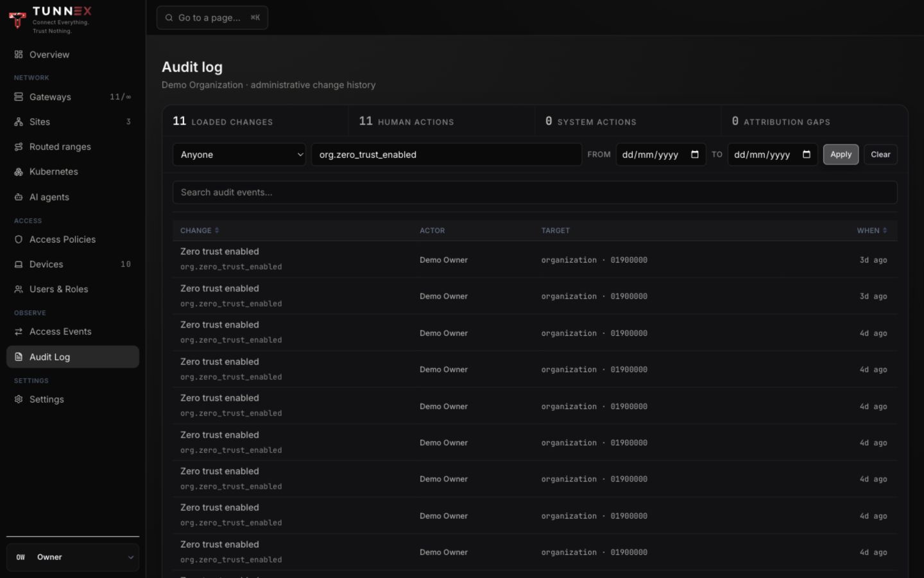924x578 pixels.
Task: Click the WHEN column sort arrows
Action: 885,231
